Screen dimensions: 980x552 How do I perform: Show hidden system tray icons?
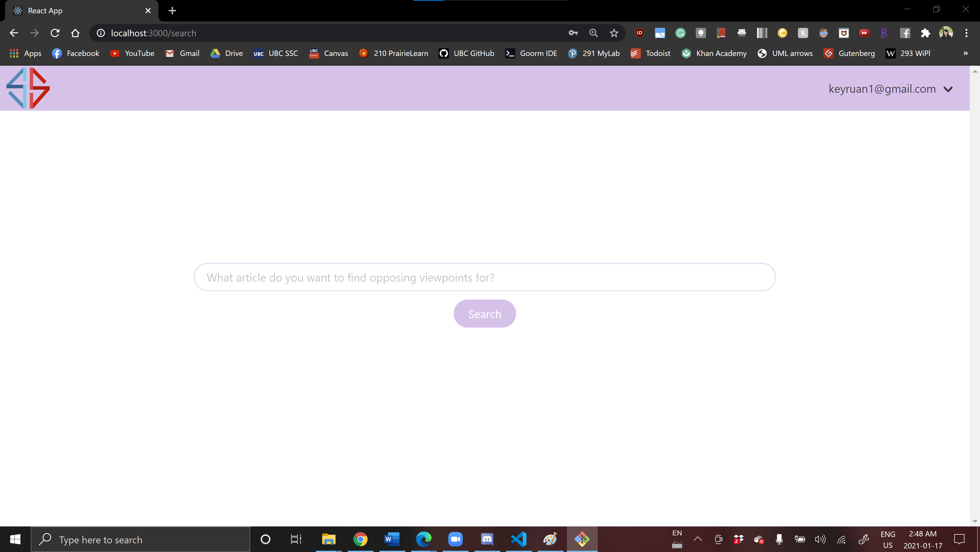point(697,539)
